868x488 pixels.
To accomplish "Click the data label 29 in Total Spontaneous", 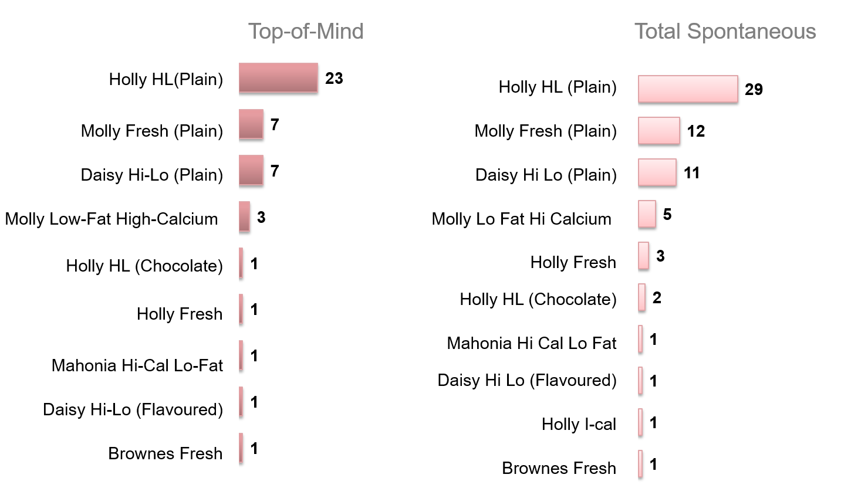I will point(754,90).
